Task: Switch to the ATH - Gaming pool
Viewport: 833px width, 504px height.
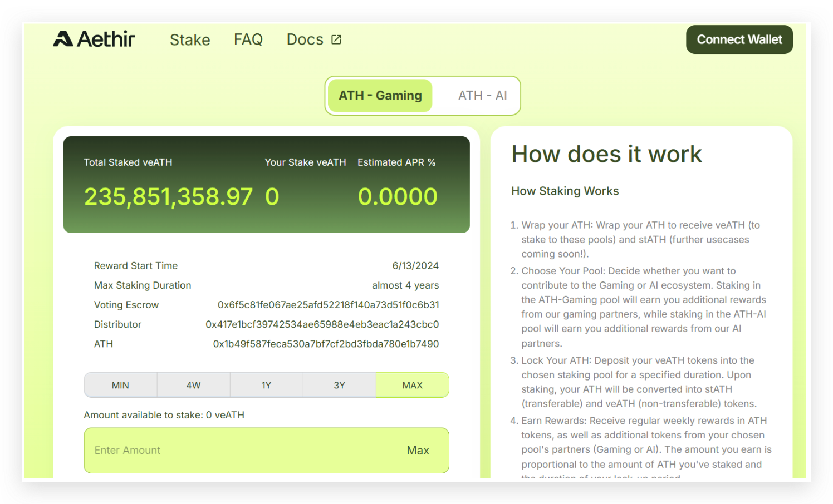Action: coord(380,96)
